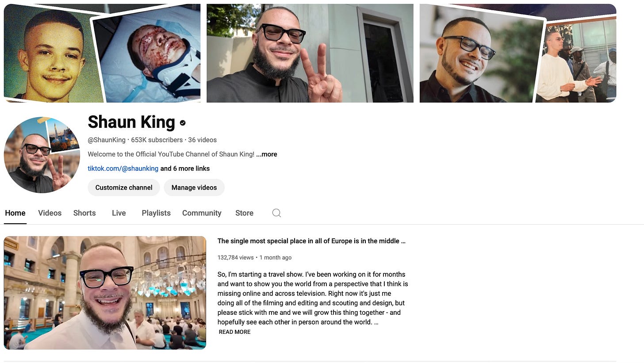Switch to the Shorts tab
Image resolution: width=644 pixels, height=363 pixels.
84,213
